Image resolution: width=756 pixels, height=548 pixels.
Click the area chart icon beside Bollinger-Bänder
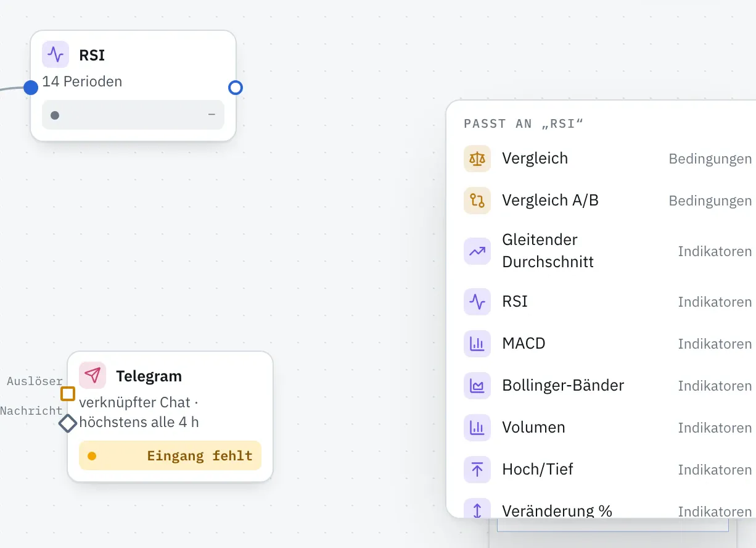477,386
